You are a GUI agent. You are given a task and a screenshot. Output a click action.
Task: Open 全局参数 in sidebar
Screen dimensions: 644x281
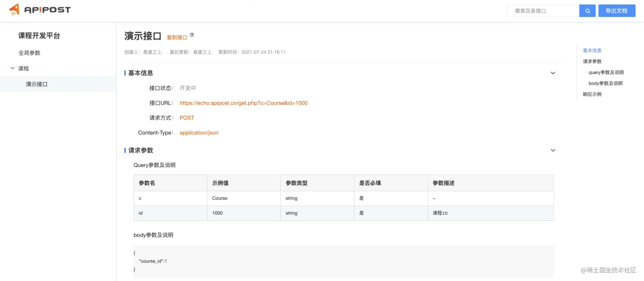(x=29, y=53)
